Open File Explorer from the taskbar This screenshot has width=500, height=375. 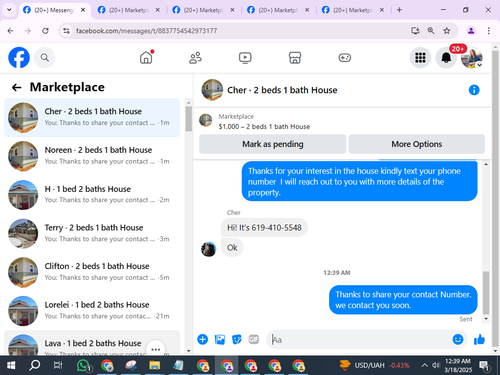[154, 366]
